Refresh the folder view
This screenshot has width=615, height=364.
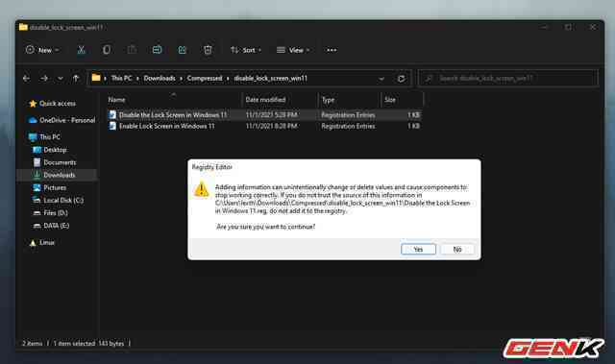pos(402,79)
